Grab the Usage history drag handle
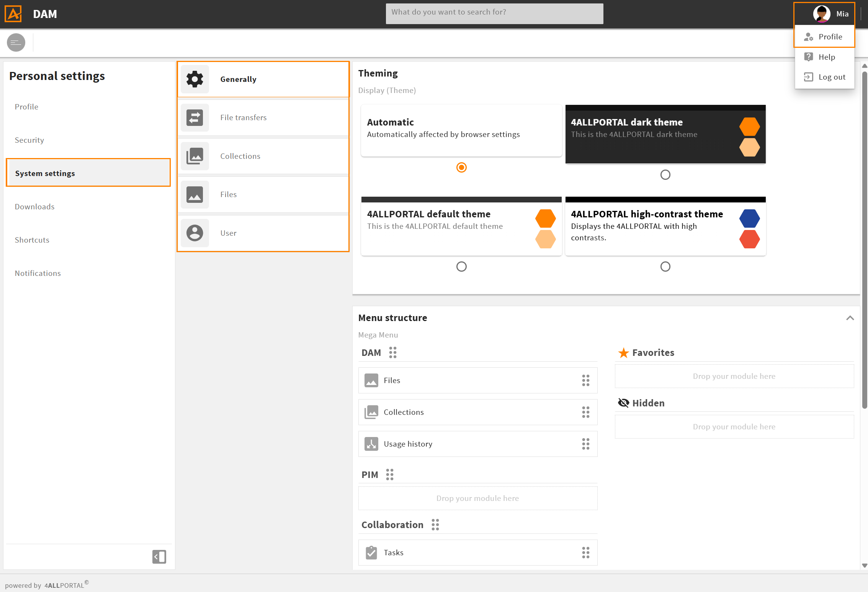The width and height of the screenshot is (868, 592). pyautogui.click(x=586, y=444)
